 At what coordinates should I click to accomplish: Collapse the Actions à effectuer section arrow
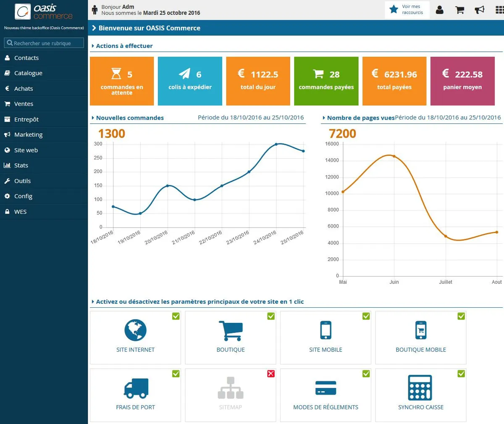[93, 46]
